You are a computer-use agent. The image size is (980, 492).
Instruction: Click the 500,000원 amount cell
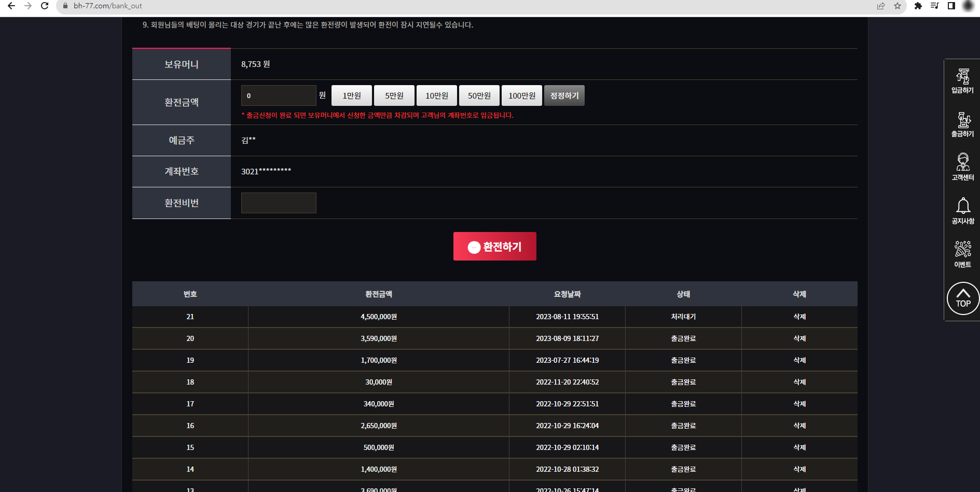[x=379, y=447]
